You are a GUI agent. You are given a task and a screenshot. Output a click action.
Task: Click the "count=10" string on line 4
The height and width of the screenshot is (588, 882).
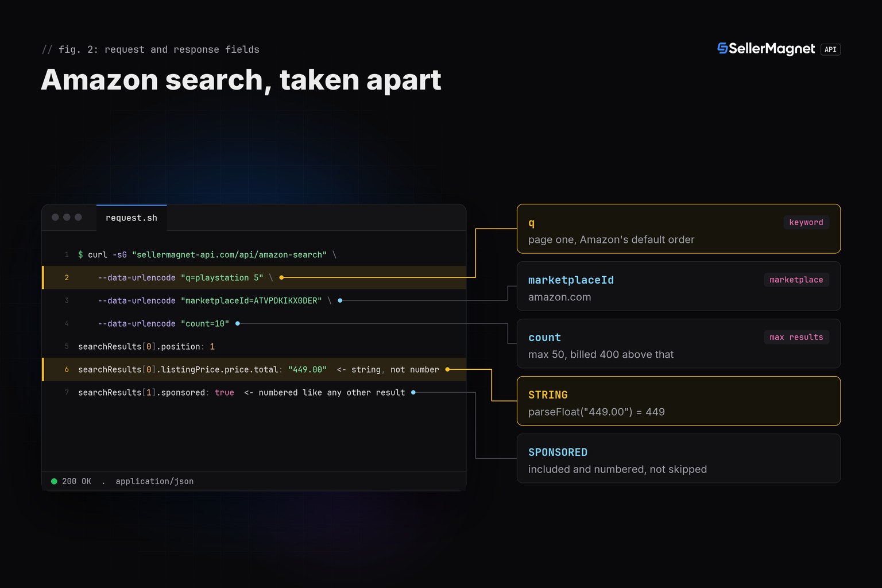click(x=205, y=323)
